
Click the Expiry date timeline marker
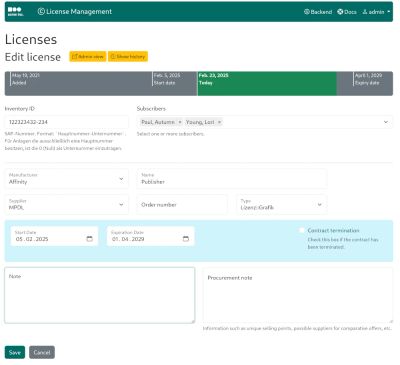(x=368, y=79)
